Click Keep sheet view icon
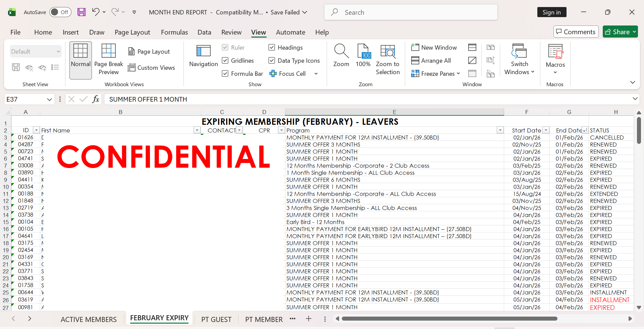This screenshot has width=644, height=329. point(16,67)
